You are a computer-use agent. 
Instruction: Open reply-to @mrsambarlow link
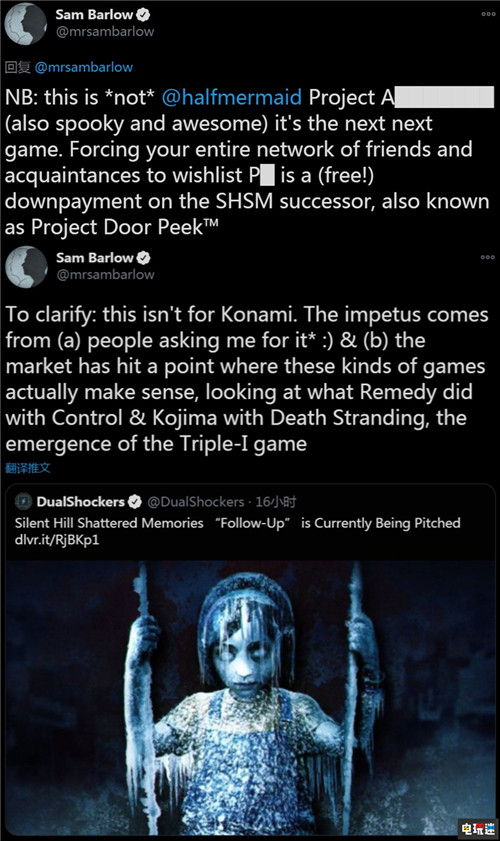(x=84, y=68)
